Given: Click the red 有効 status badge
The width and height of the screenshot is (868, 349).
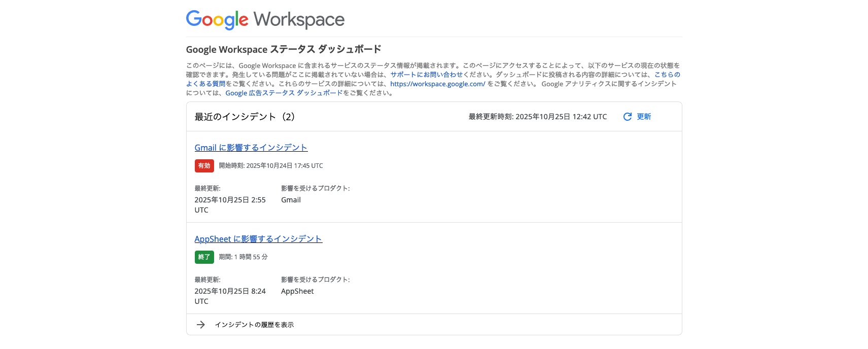Looking at the screenshot, I should [x=204, y=166].
